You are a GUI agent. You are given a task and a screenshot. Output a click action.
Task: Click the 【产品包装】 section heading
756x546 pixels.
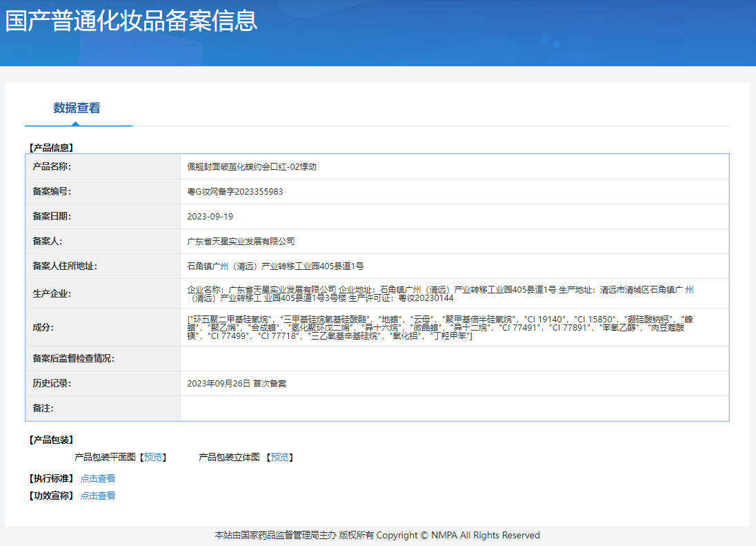point(51,440)
